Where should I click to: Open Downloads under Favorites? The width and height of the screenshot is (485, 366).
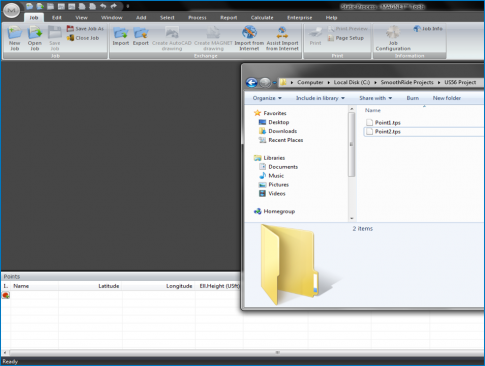pos(278,131)
